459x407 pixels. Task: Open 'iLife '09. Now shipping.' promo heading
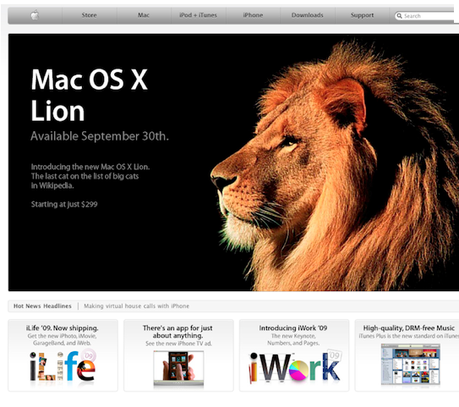[62, 328]
